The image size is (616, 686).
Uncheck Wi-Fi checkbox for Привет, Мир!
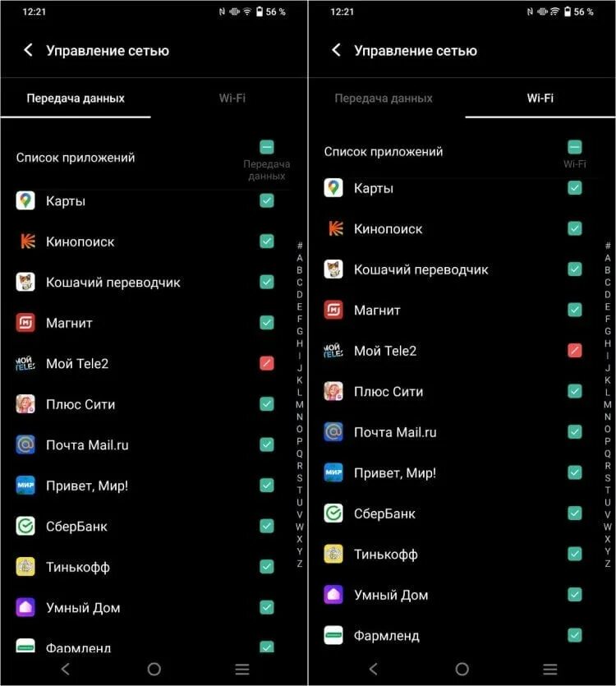(574, 473)
